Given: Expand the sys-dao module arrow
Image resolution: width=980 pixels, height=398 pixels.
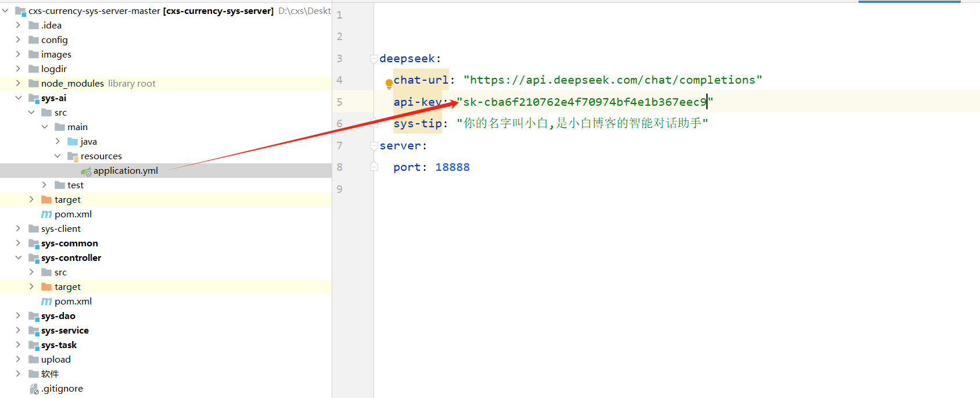Looking at the screenshot, I should tap(18, 315).
